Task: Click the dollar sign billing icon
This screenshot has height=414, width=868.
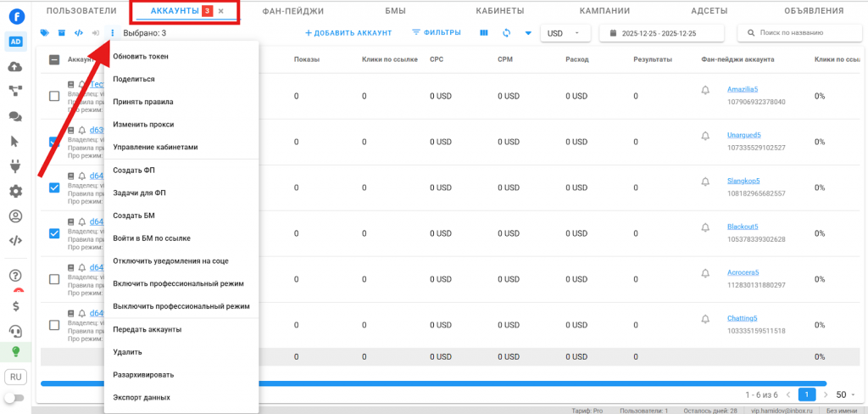Action: point(15,305)
